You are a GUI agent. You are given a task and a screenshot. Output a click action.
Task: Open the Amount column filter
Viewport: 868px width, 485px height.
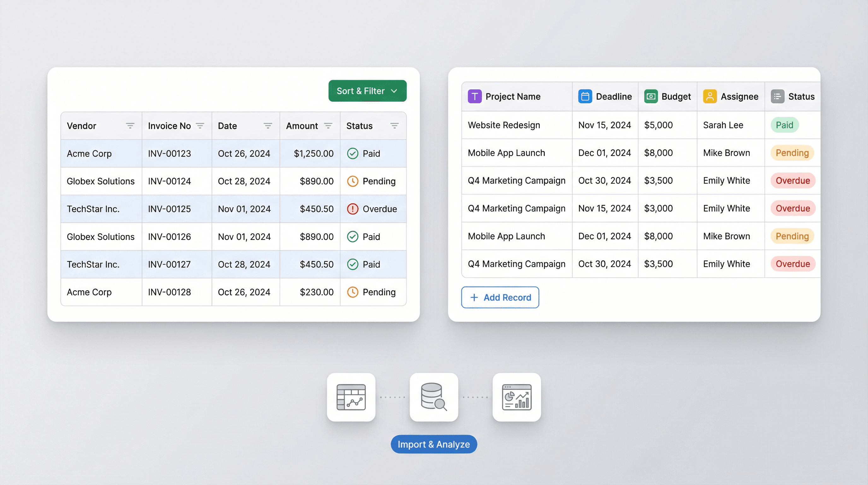[x=328, y=126]
